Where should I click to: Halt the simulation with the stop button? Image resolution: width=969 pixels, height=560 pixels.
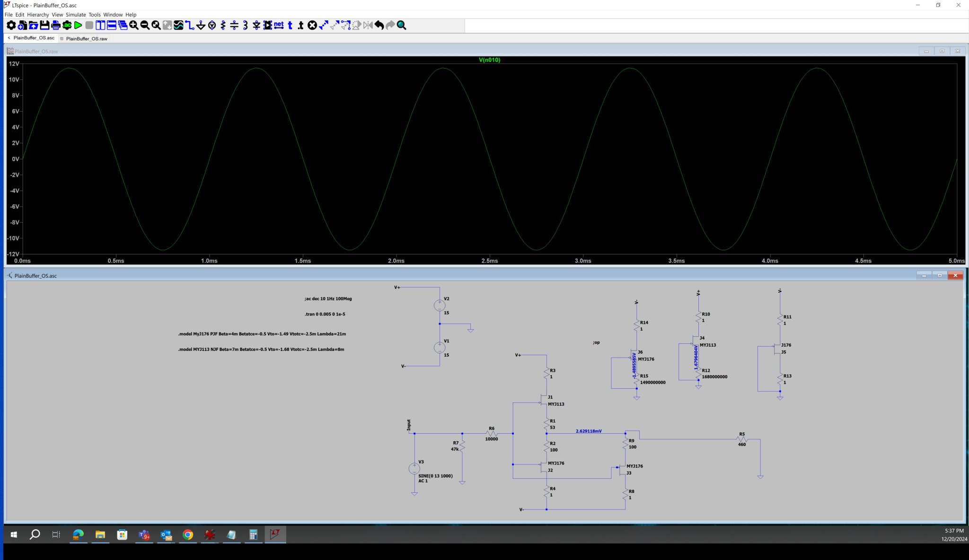coord(89,26)
